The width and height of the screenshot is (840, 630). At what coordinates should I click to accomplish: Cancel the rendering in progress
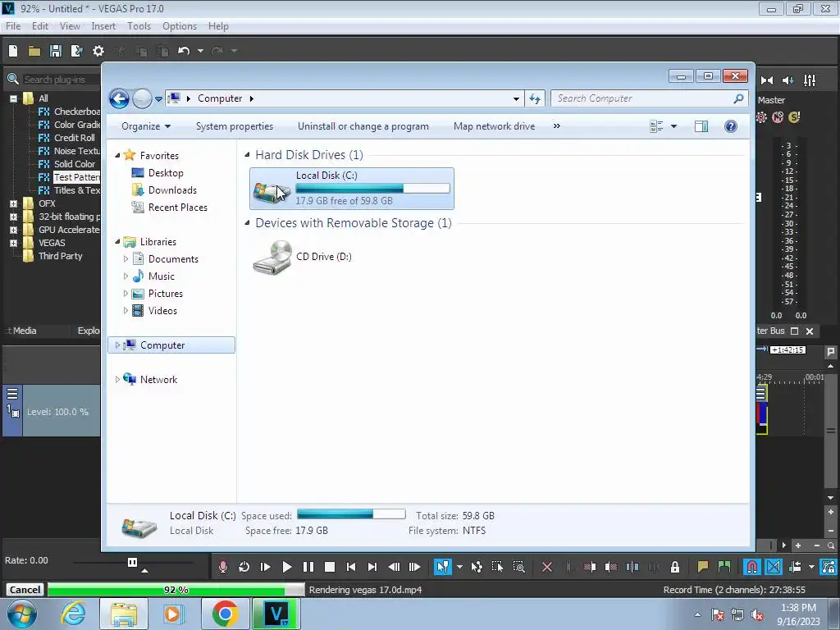[x=25, y=590]
